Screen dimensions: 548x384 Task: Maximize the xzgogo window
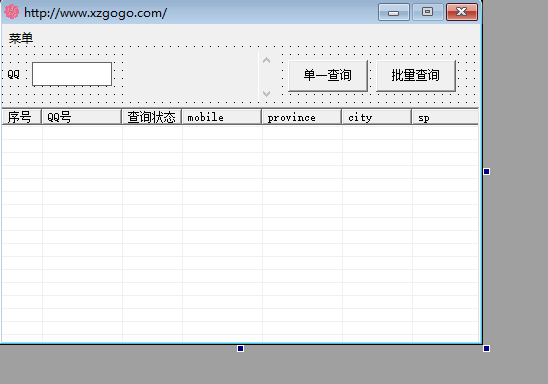point(427,12)
